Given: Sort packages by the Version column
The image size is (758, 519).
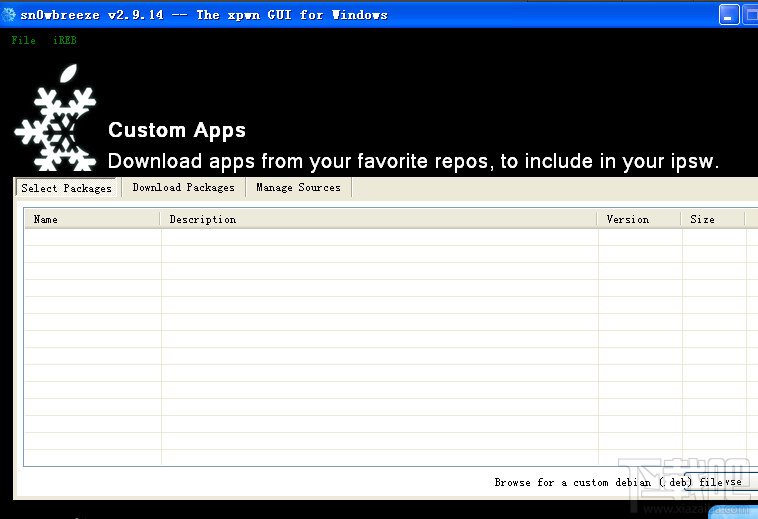Looking at the screenshot, I should 639,219.
